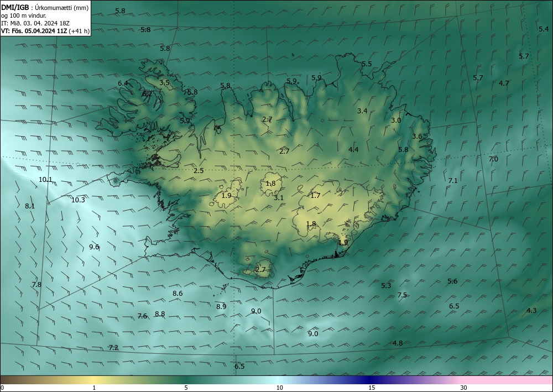Click the 8.1 value near the west edge
This screenshot has width=553, height=392.
pyautogui.click(x=30, y=206)
